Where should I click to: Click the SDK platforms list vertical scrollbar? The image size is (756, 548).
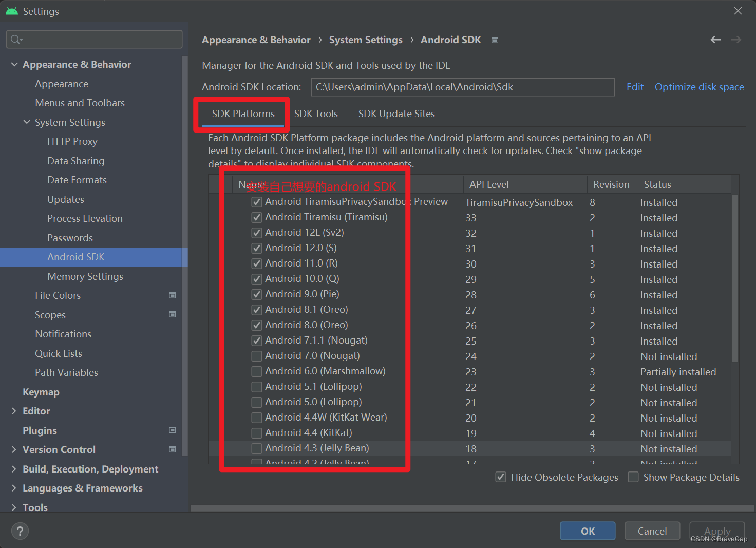[734, 278]
